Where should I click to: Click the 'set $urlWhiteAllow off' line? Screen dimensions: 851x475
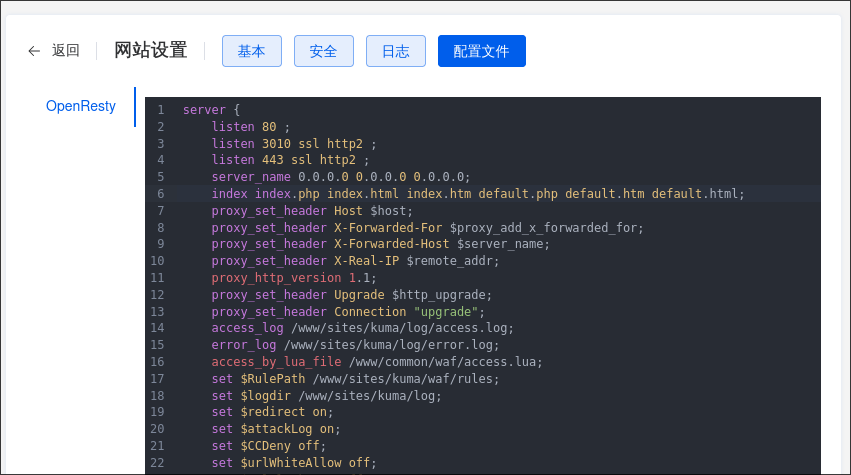[x=294, y=463]
